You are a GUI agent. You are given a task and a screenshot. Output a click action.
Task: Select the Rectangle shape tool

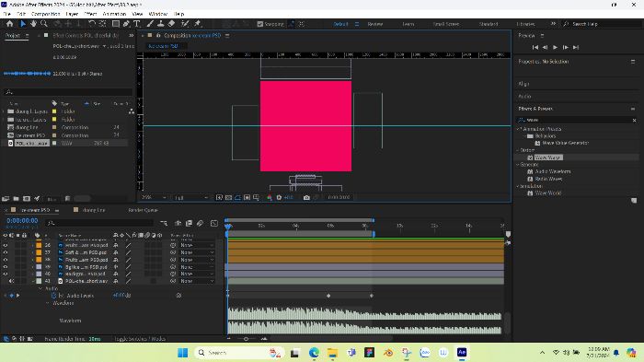click(x=116, y=24)
